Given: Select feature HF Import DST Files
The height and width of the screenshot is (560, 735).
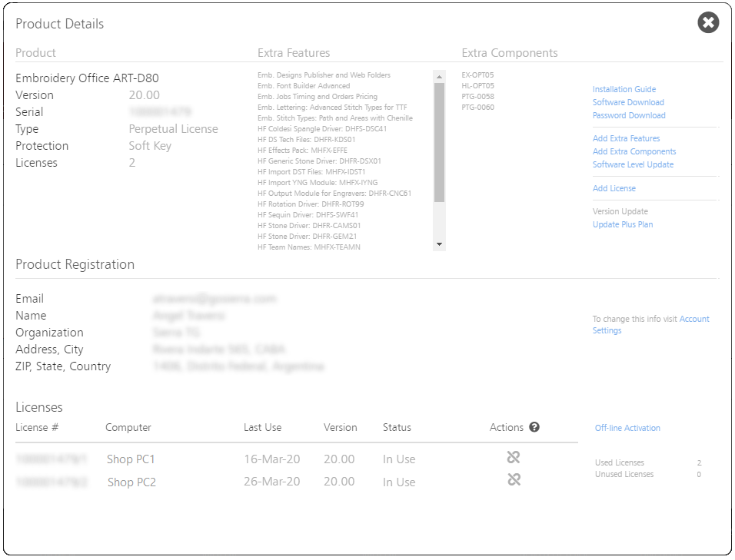Looking at the screenshot, I should point(311,172).
